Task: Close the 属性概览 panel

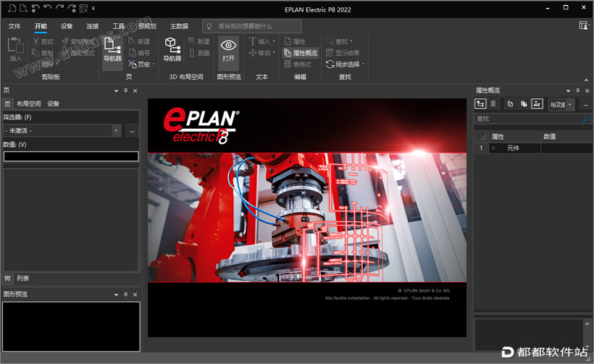Action: pyautogui.click(x=587, y=90)
